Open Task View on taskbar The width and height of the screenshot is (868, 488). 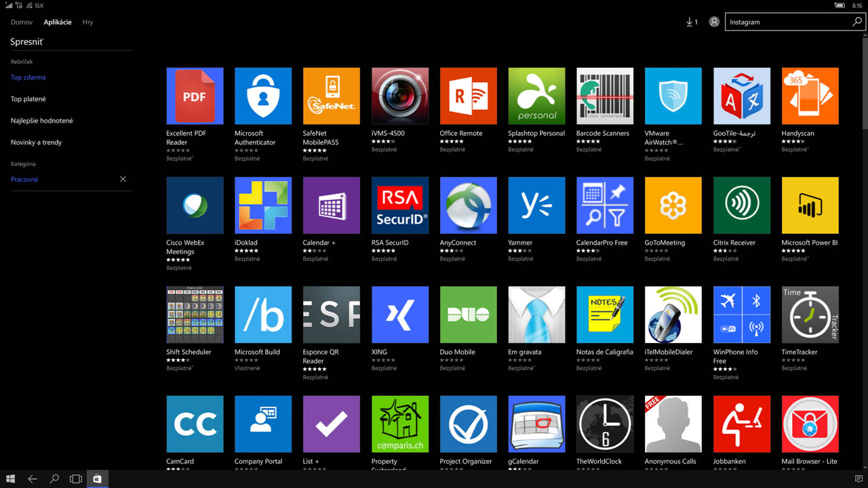coord(76,479)
